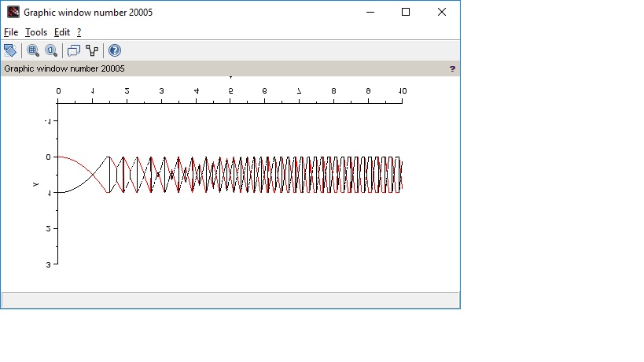
Task: Open the Tools menu
Action: pyautogui.click(x=36, y=32)
